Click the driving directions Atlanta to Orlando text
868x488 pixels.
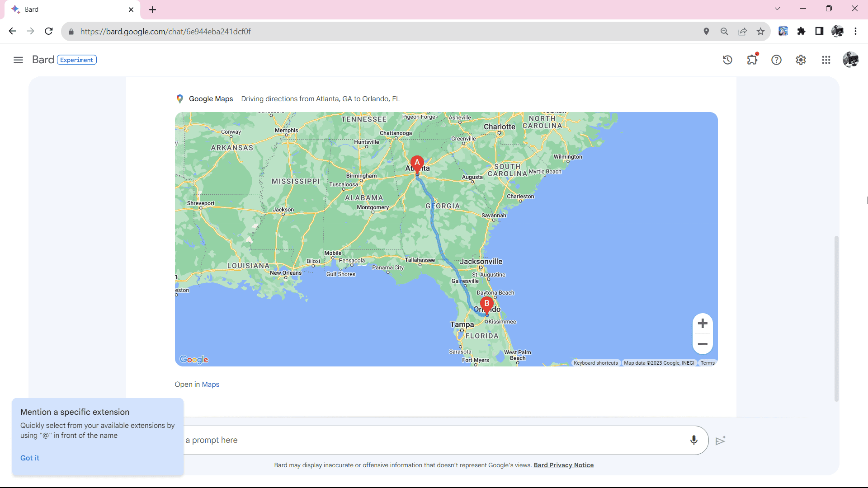[x=321, y=99]
